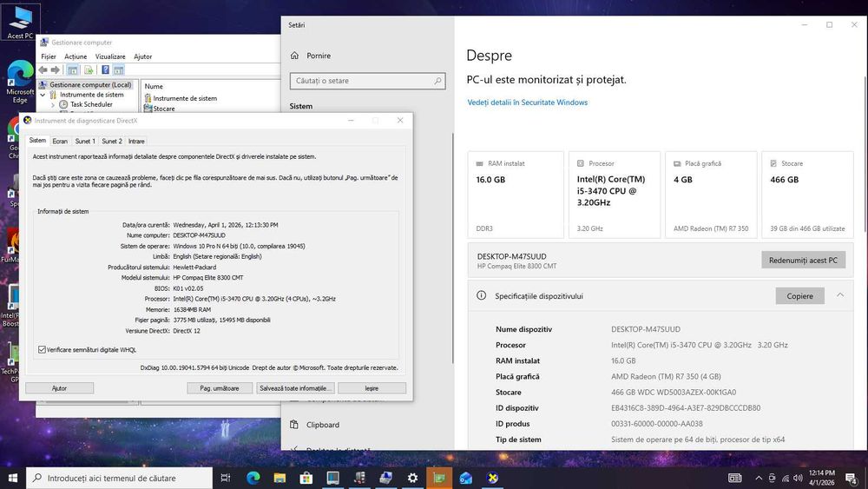
Task: Click Export list icon in Gestionare computer toolbar
Action: (x=88, y=69)
